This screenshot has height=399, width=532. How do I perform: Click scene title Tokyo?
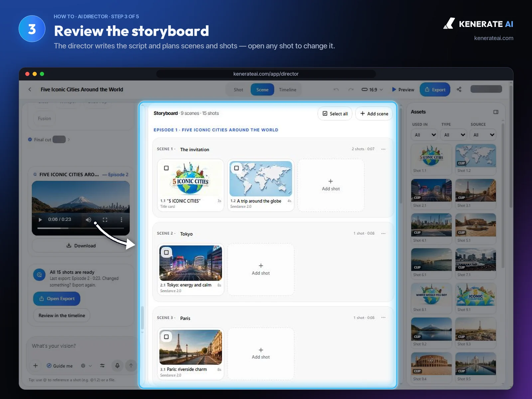[186, 234]
